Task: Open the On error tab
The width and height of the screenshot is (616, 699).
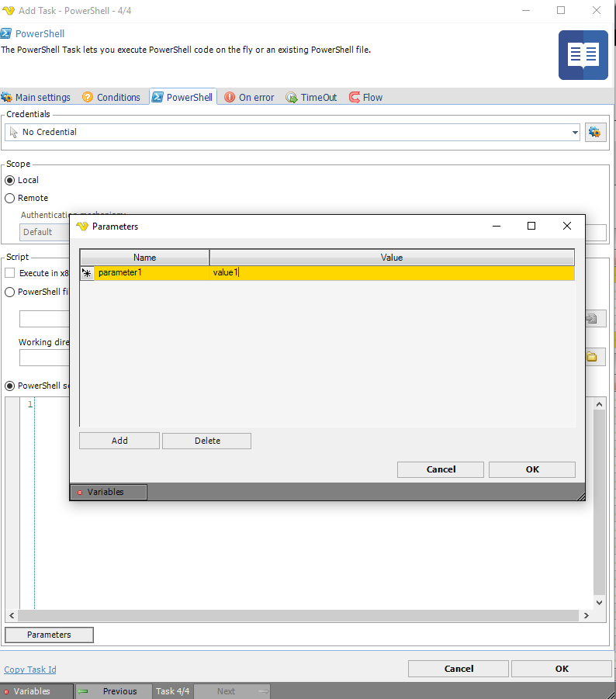Action: click(x=249, y=97)
